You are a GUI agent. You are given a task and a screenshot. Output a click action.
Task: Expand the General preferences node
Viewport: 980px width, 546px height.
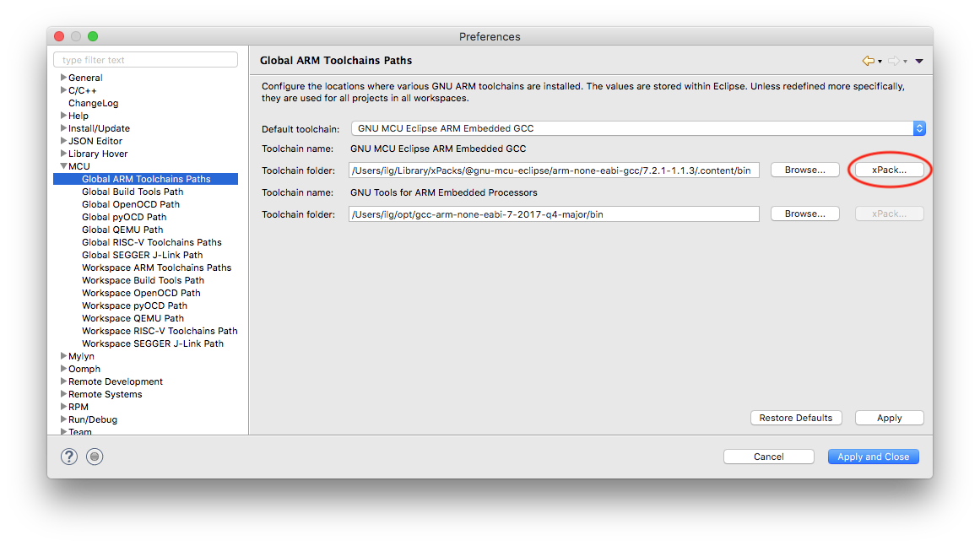point(63,78)
